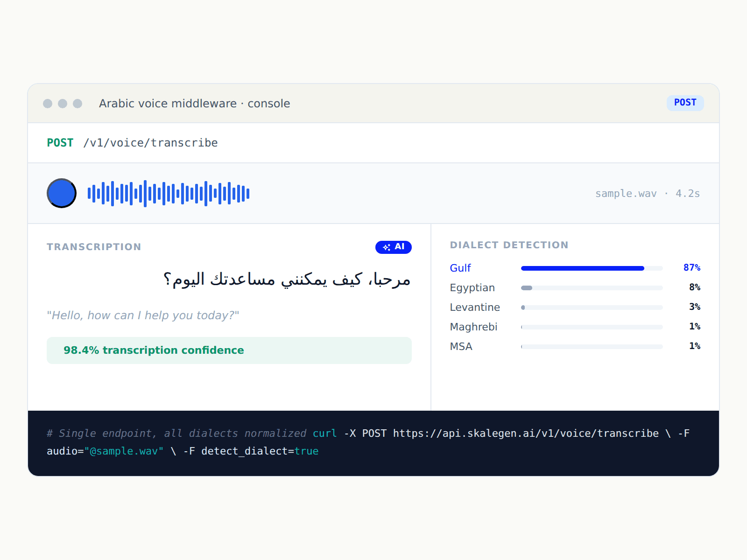Select the /v1/voice/transcribe endpoint path

click(150, 143)
